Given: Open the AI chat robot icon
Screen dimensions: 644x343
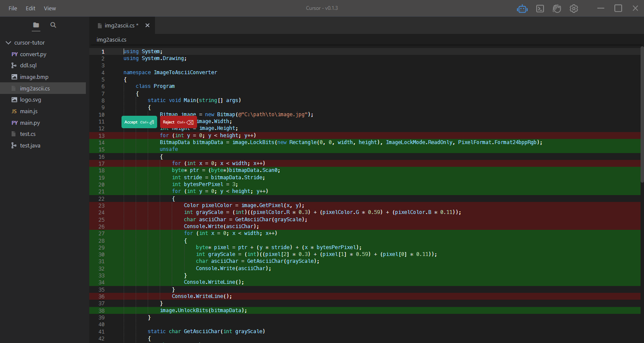Looking at the screenshot, I should 522,9.
